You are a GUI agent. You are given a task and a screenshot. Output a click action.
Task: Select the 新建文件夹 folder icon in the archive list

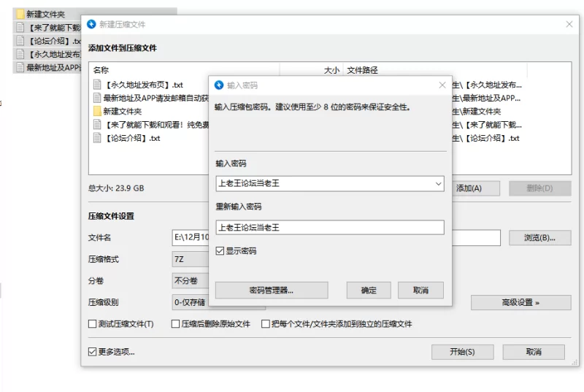click(97, 111)
